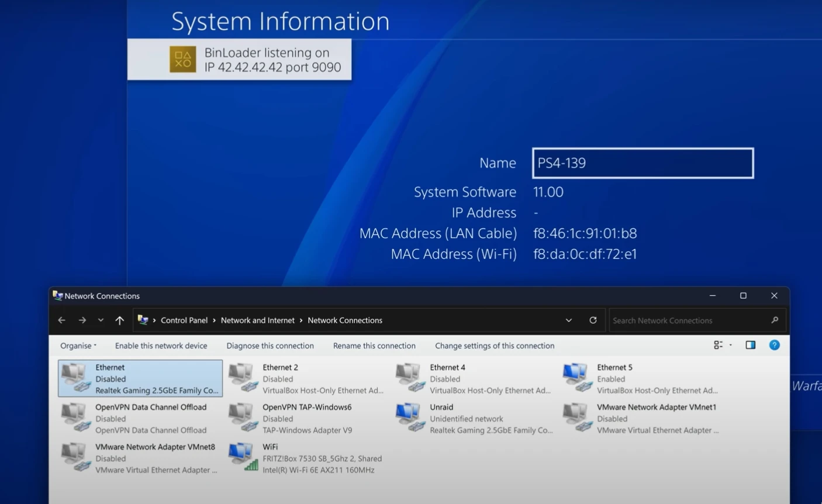Click Rename this connection

tap(374, 346)
